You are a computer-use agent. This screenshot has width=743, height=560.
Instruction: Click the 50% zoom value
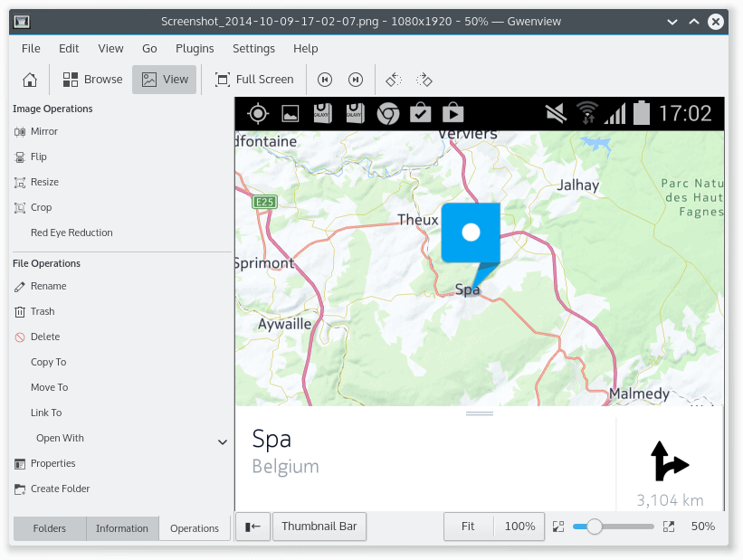(x=703, y=527)
